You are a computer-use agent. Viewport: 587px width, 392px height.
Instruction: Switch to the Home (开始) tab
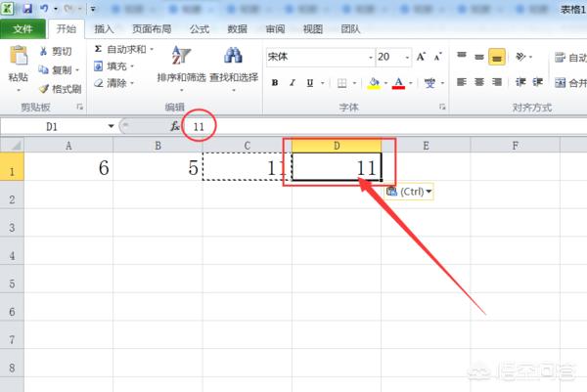pos(66,28)
